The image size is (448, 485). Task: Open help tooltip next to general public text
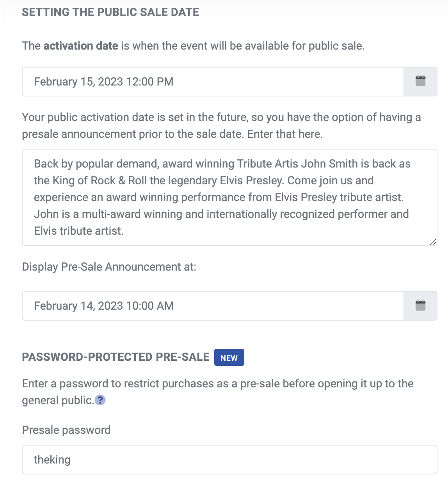pyautogui.click(x=100, y=400)
